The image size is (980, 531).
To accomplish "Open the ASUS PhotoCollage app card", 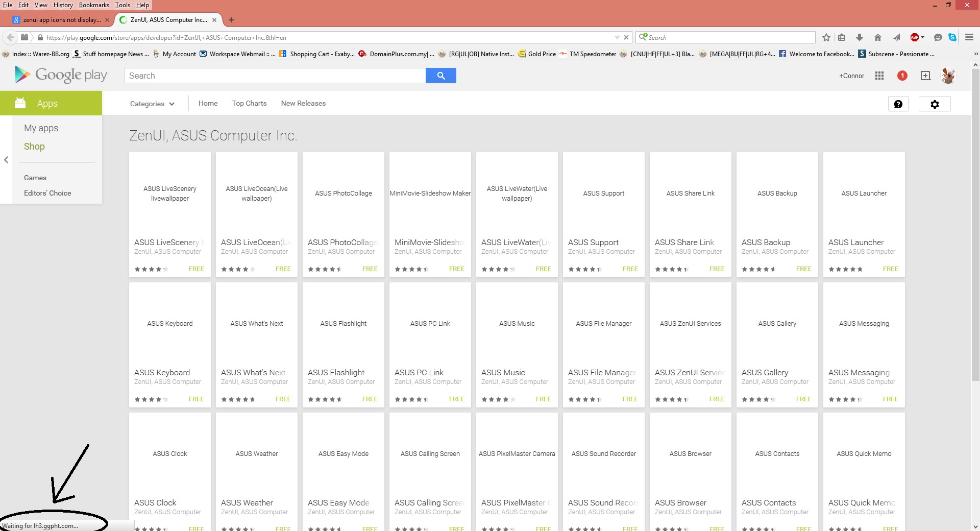I will click(x=343, y=214).
